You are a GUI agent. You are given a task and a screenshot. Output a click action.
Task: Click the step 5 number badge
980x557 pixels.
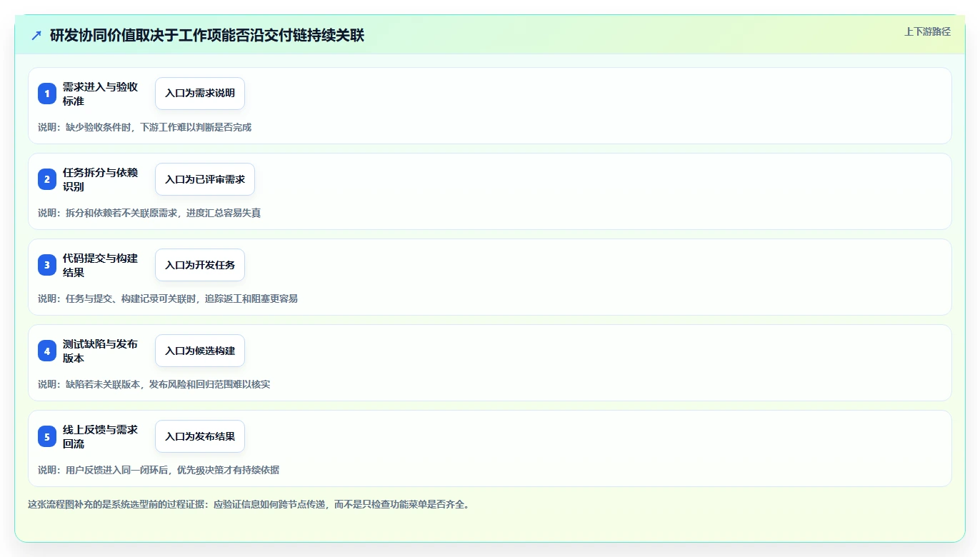point(47,436)
